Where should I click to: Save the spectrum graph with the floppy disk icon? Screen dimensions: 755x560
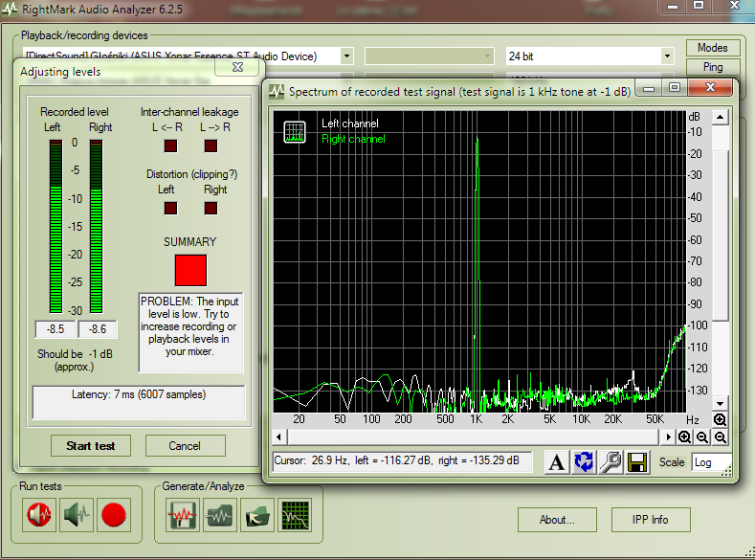point(637,462)
